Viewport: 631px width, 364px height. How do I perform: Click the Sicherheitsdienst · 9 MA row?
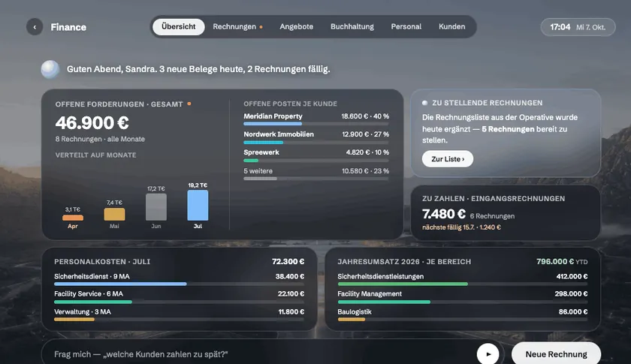click(x=179, y=279)
